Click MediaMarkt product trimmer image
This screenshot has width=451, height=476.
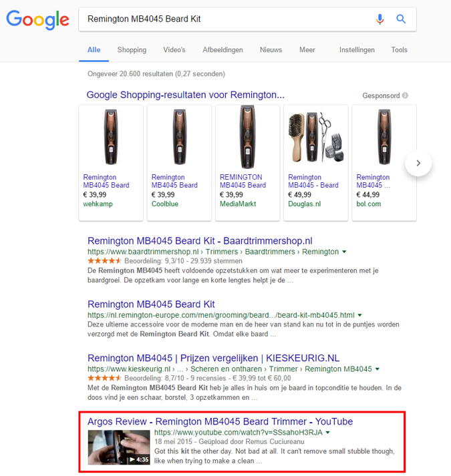point(248,137)
